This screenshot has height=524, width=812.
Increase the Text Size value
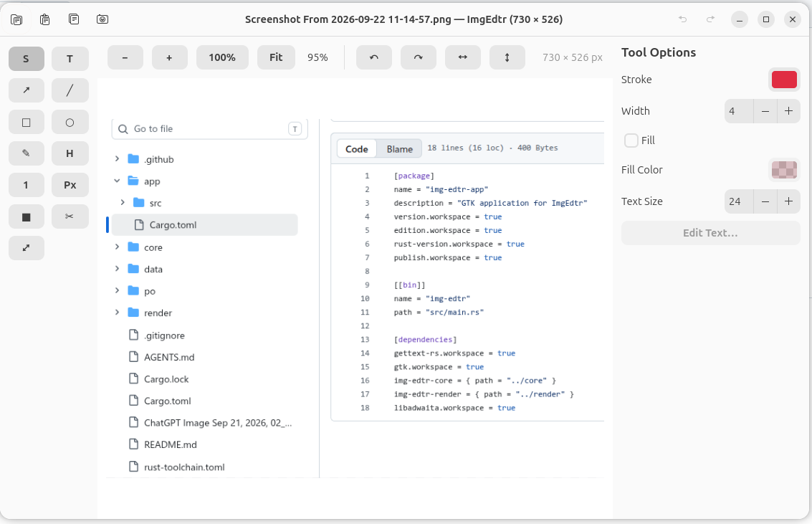click(788, 201)
